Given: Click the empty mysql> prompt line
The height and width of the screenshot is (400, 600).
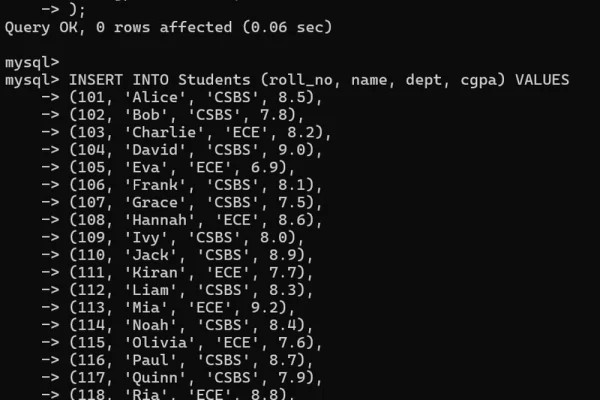Looking at the screenshot, I should (x=32, y=62).
